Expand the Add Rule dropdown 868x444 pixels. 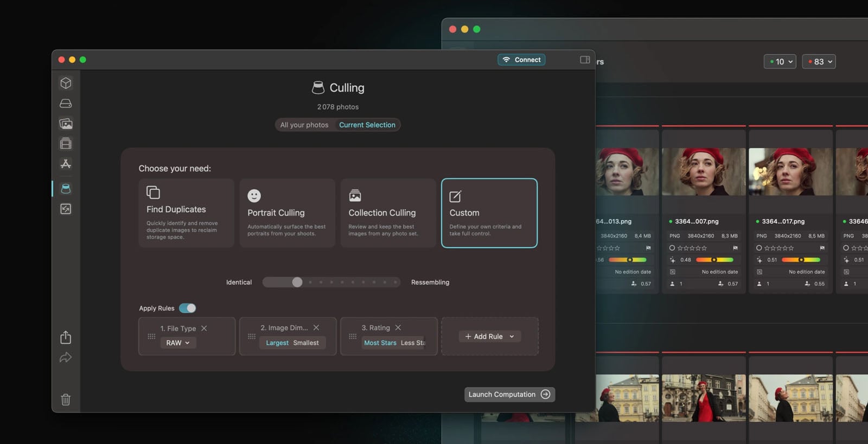490,337
